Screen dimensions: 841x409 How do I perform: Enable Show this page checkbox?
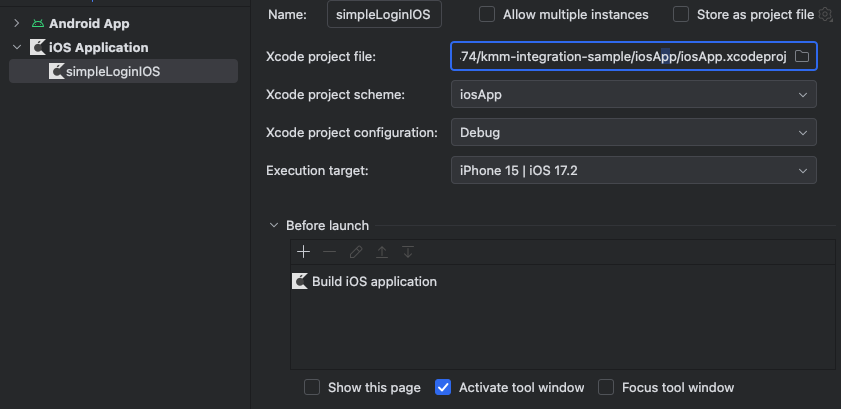pyautogui.click(x=312, y=387)
